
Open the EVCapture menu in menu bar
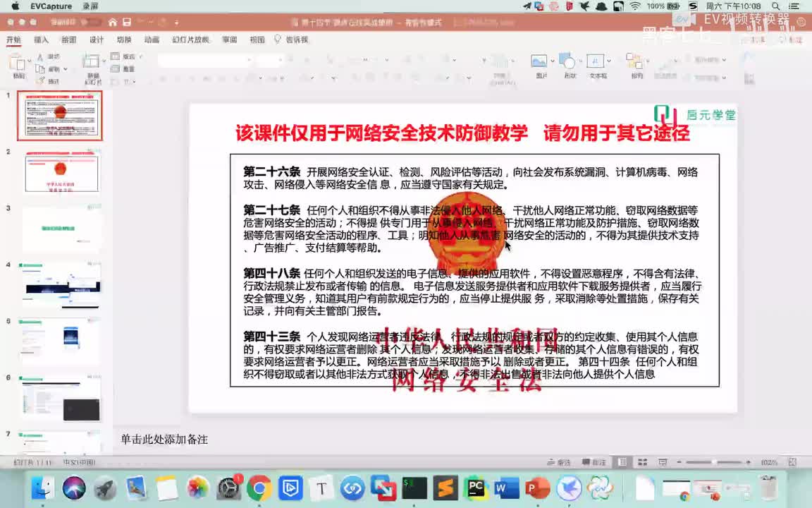[x=51, y=6]
